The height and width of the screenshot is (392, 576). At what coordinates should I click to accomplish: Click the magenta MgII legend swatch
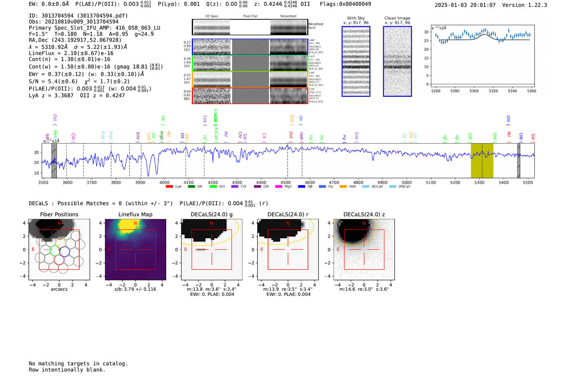279,187
